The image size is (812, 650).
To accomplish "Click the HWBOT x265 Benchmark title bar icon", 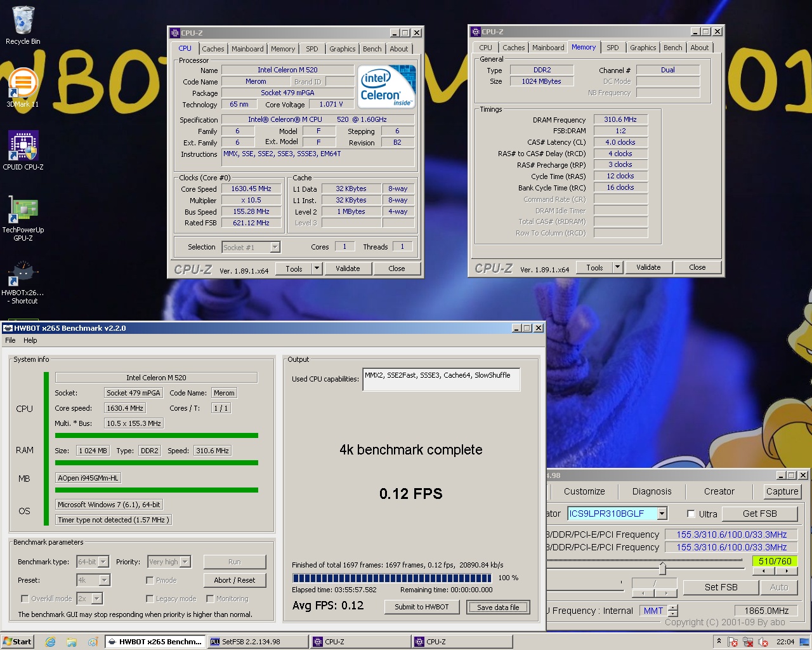I will (8, 328).
